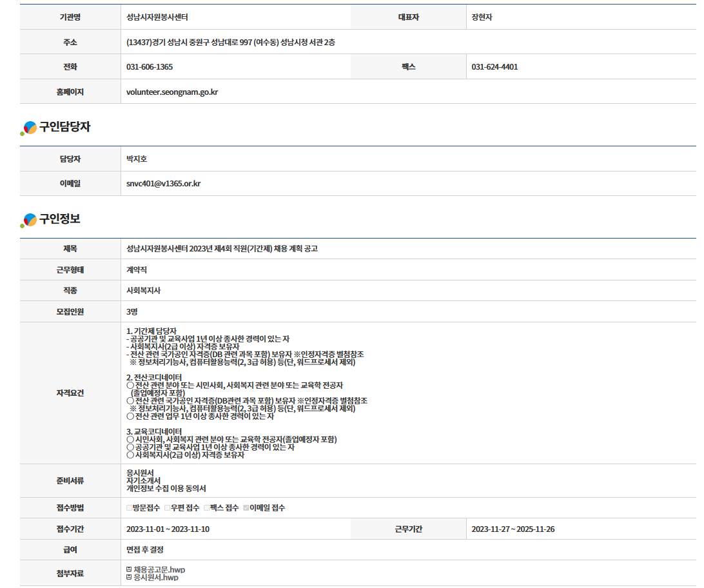Check the 팩스 접수 checkbox
This screenshot has width=704, height=588.
[207, 508]
